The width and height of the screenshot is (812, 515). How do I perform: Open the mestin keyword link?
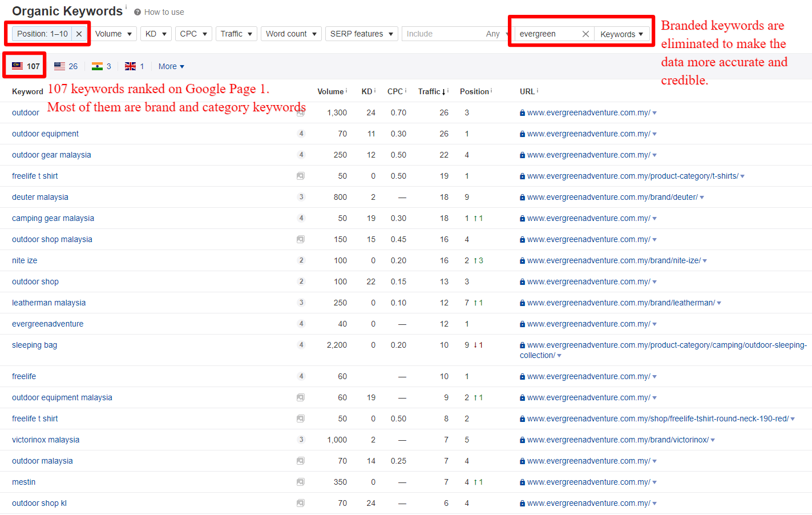click(23, 482)
